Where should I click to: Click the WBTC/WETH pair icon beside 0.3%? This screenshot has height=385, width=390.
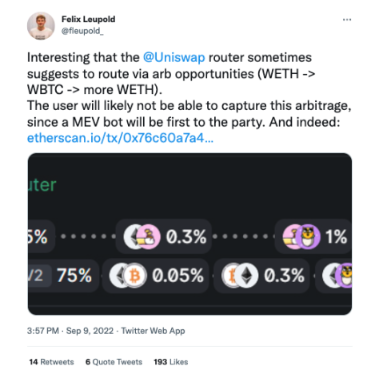click(x=240, y=275)
